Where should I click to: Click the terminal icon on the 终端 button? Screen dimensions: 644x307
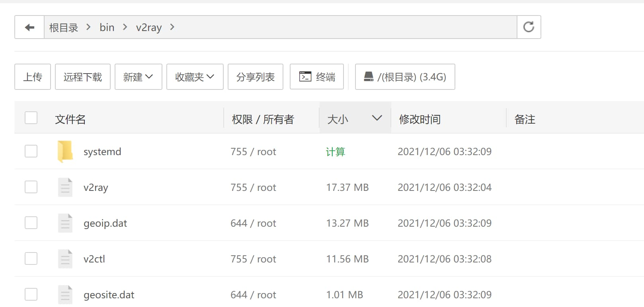(305, 76)
